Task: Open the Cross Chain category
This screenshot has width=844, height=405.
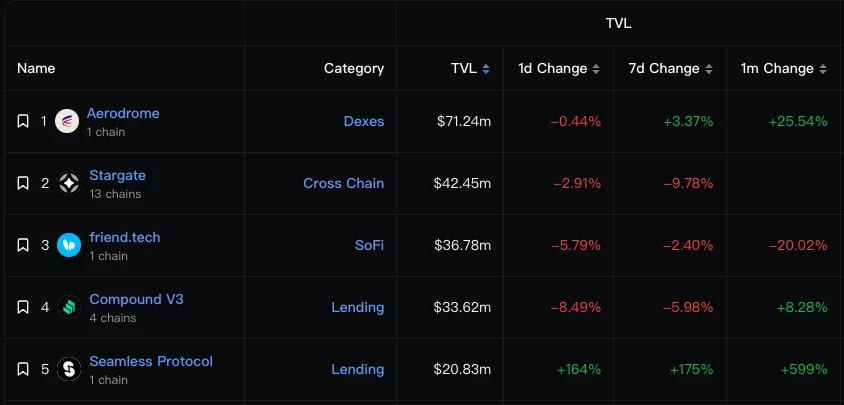Action: (344, 183)
